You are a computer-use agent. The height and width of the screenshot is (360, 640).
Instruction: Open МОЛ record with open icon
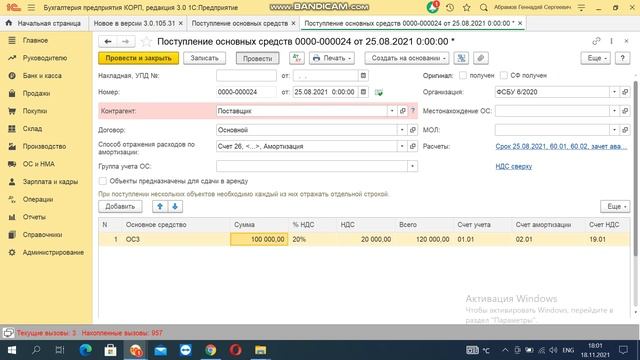[625, 130]
